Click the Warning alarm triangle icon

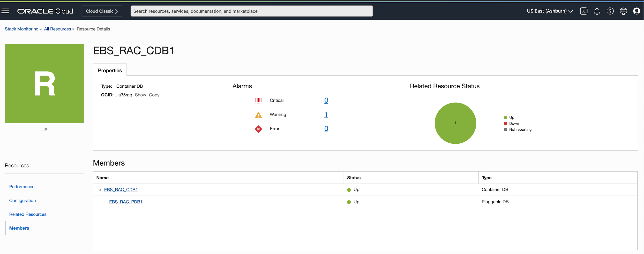tap(258, 115)
